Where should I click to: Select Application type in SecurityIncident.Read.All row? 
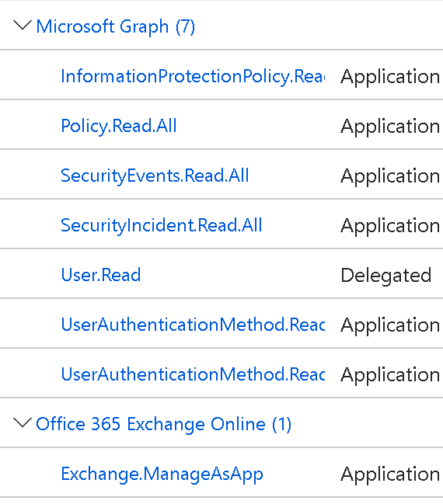click(390, 226)
